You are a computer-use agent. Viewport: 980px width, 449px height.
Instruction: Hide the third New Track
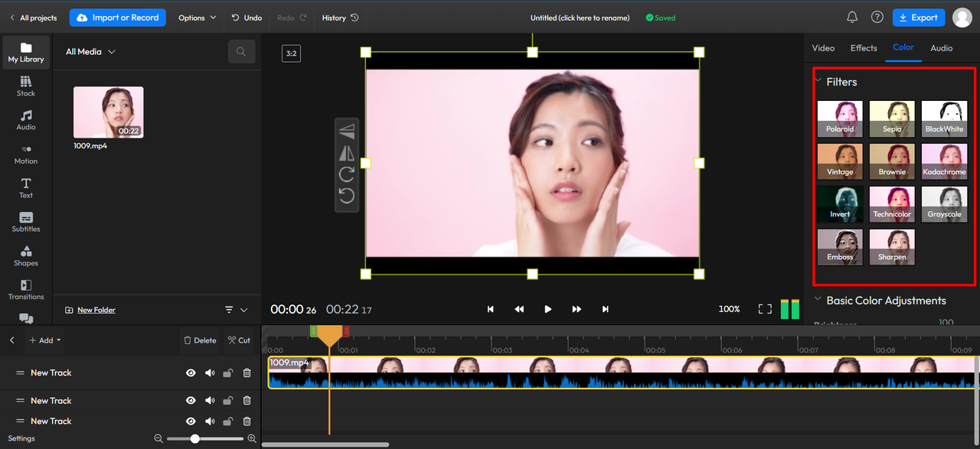click(x=191, y=421)
